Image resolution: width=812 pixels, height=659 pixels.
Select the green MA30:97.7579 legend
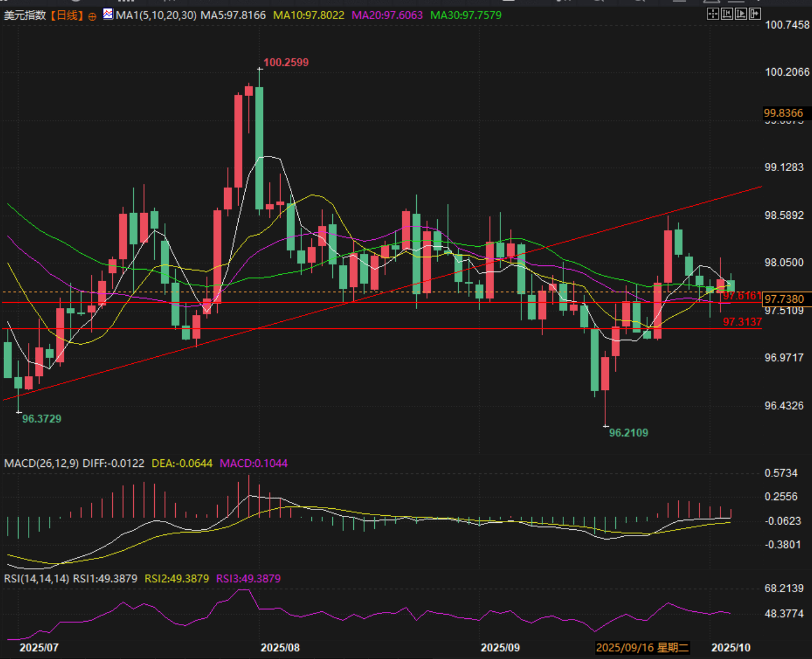point(466,15)
